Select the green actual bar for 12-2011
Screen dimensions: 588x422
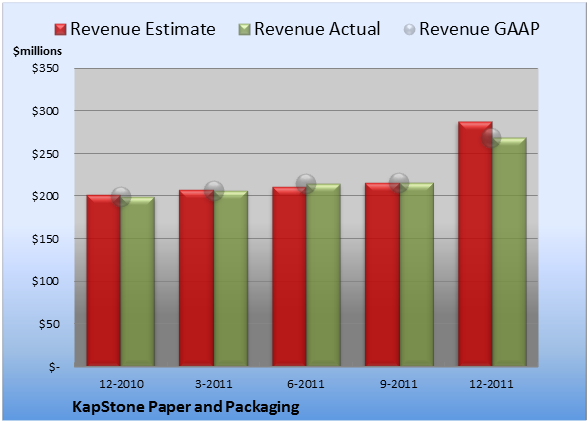[509, 252]
